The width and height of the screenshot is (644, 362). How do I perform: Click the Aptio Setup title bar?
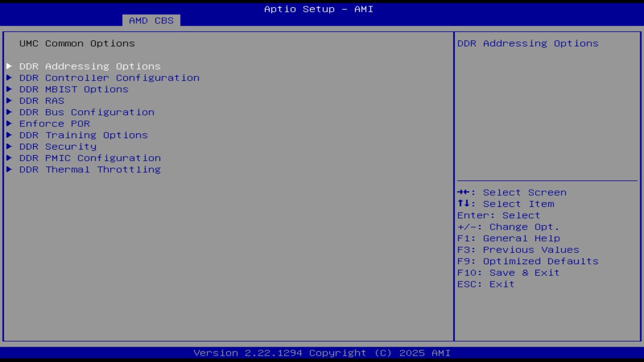tap(318, 9)
